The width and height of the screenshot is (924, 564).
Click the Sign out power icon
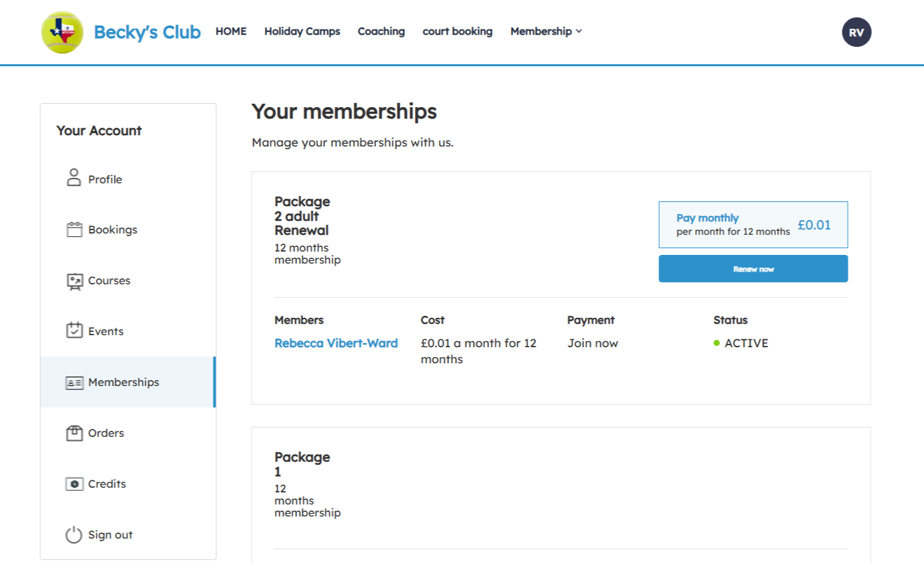74,535
